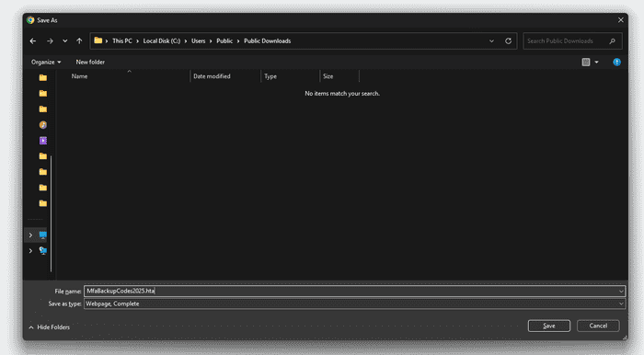Sort by the Type column
Image resolution: width=644 pixels, height=355 pixels.
click(270, 76)
